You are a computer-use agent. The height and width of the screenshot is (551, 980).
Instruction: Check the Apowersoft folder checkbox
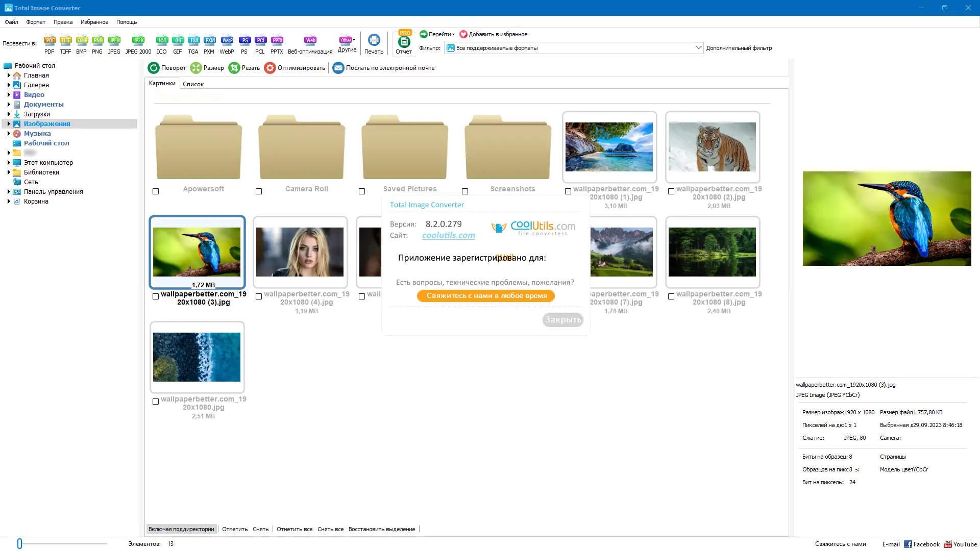point(156,191)
